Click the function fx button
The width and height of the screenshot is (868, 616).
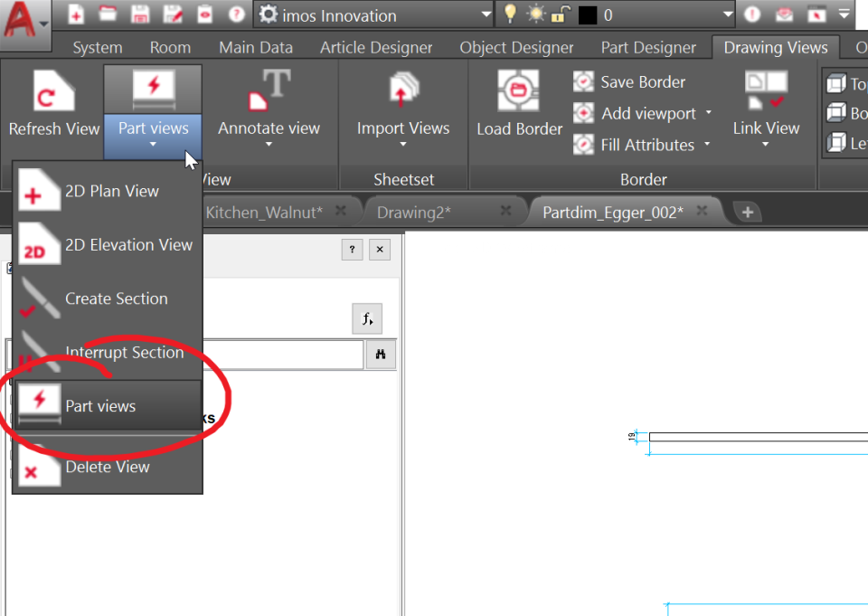(367, 318)
